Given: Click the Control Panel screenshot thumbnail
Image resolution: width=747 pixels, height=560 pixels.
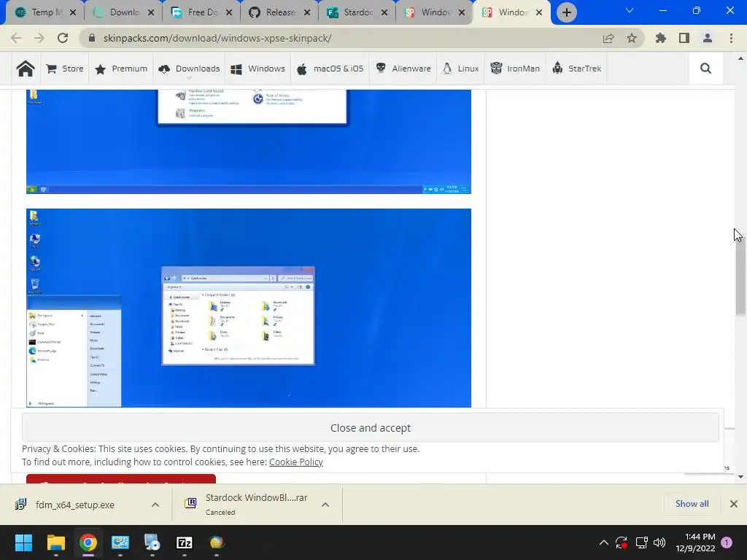Looking at the screenshot, I should (249, 141).
